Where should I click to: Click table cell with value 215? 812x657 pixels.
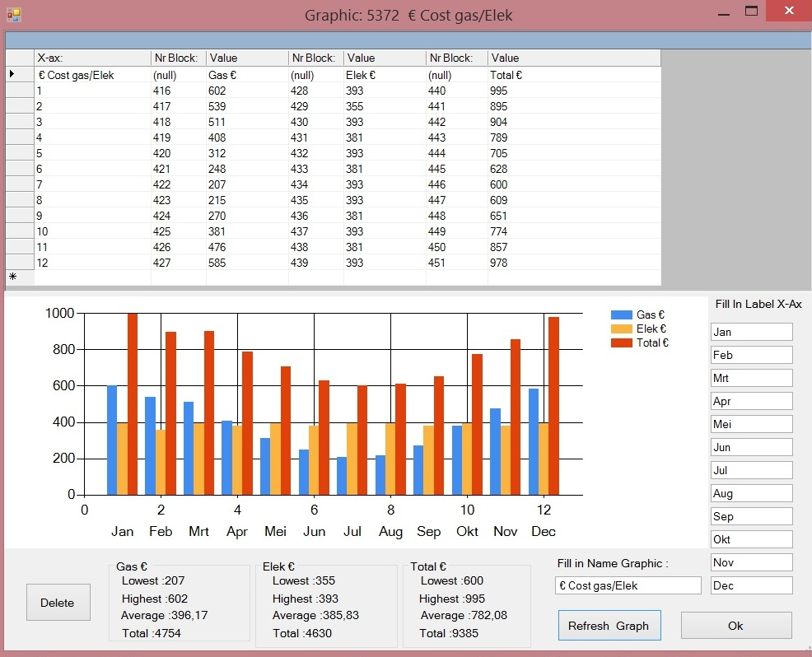(248, 200)
